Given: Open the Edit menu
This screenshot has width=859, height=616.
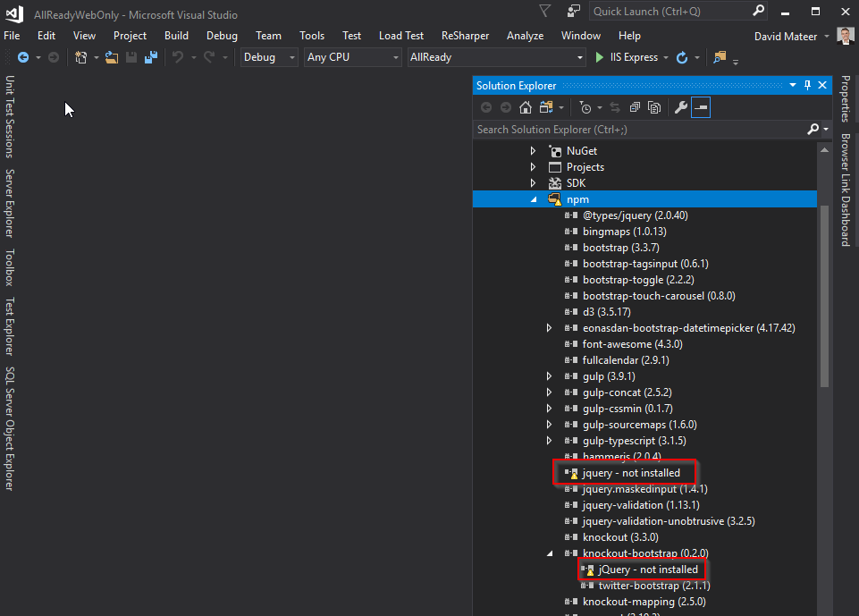Looking at the screenshot, I should pos(46,36).
